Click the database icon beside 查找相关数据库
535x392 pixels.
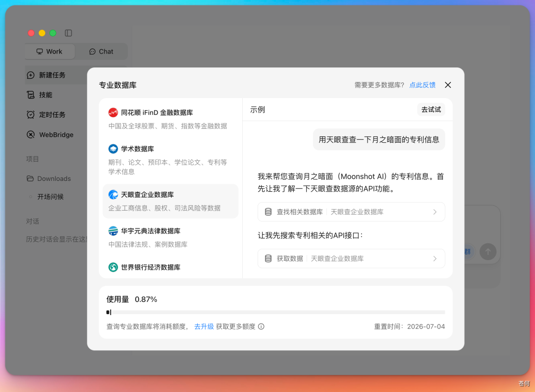tap(268, 212)
